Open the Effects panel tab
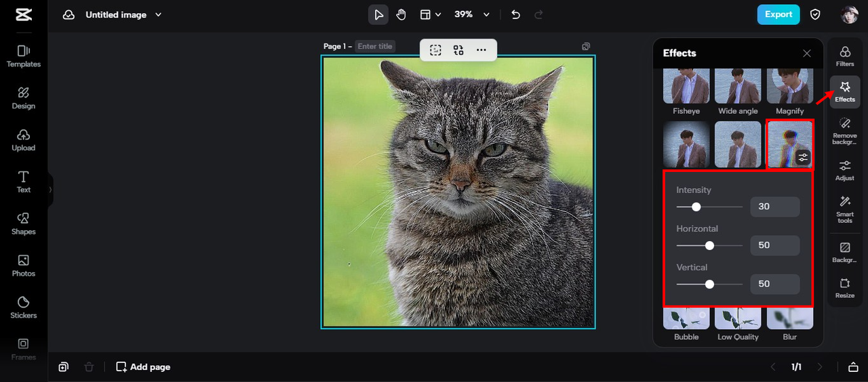 pos(845,92)
